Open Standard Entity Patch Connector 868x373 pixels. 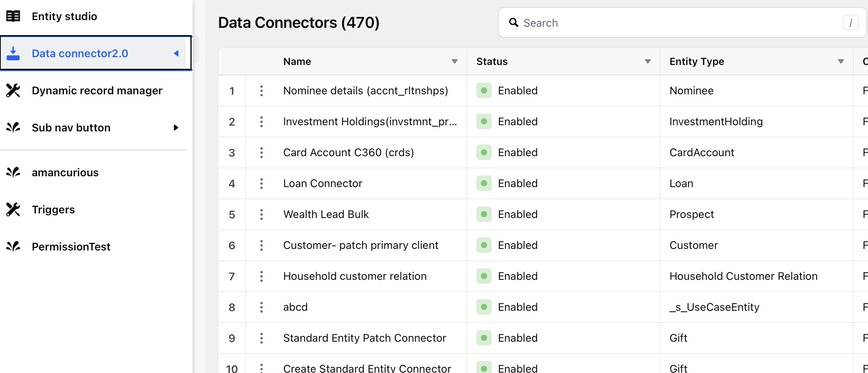365,338
